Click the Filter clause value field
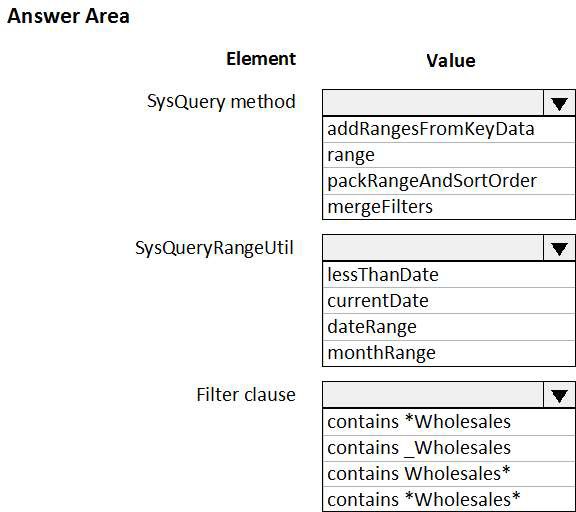 [433, 395]
